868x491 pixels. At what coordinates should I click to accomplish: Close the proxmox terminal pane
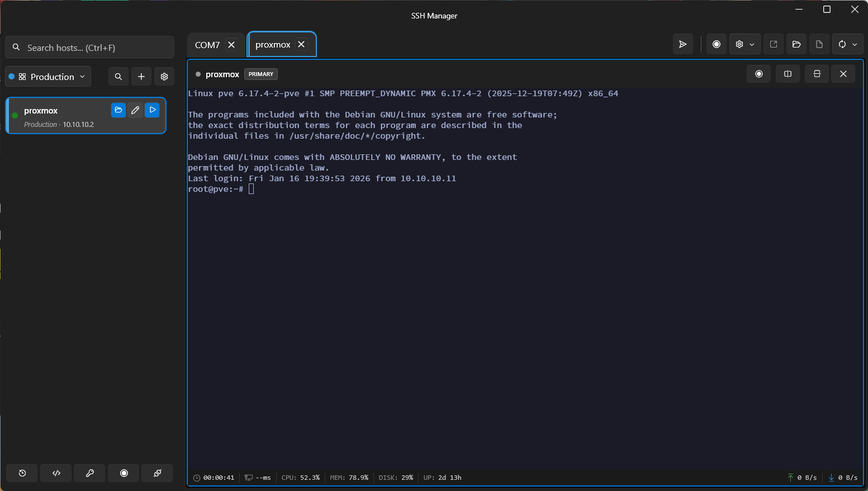[843, 74]
